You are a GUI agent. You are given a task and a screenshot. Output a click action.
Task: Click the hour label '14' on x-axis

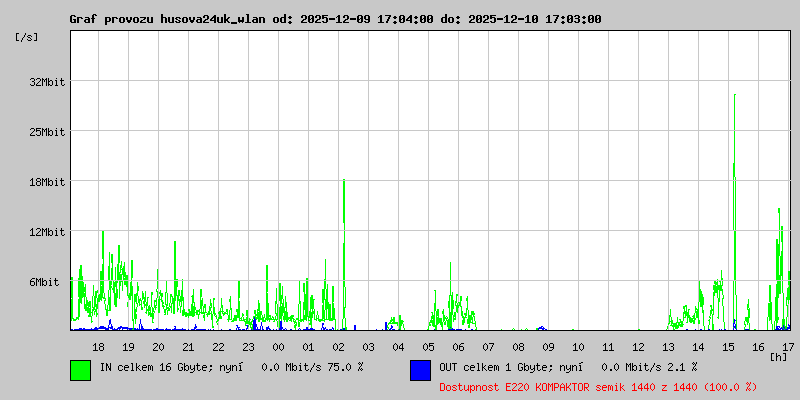click(x=698, y=347)
